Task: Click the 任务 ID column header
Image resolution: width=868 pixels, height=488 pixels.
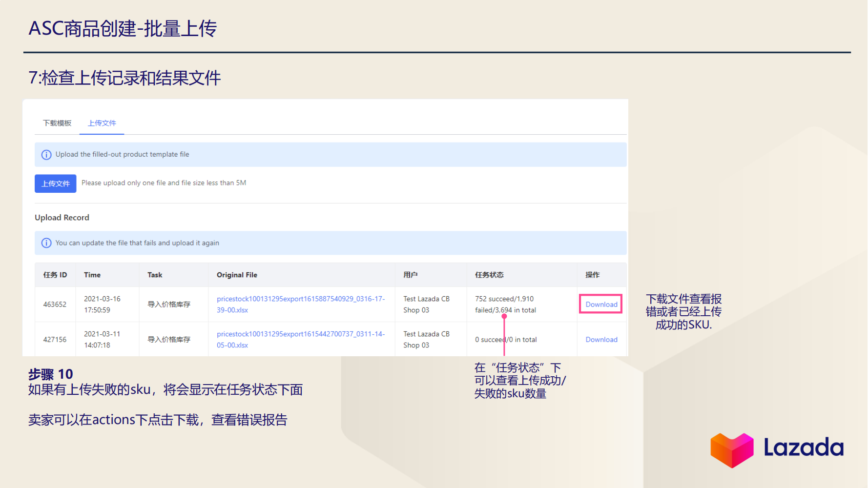Action: point(55,275)
